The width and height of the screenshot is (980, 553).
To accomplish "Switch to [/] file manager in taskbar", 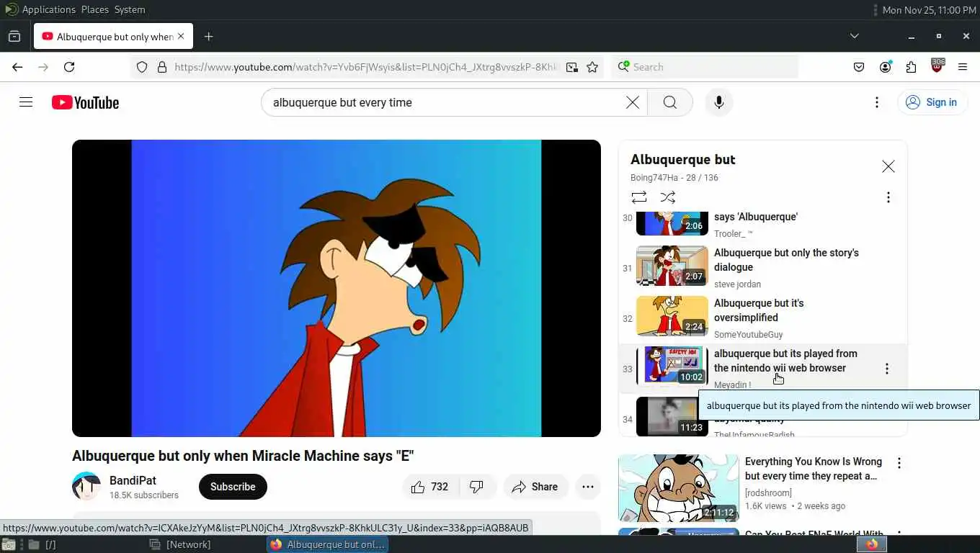I will click(x=43, y=544).
